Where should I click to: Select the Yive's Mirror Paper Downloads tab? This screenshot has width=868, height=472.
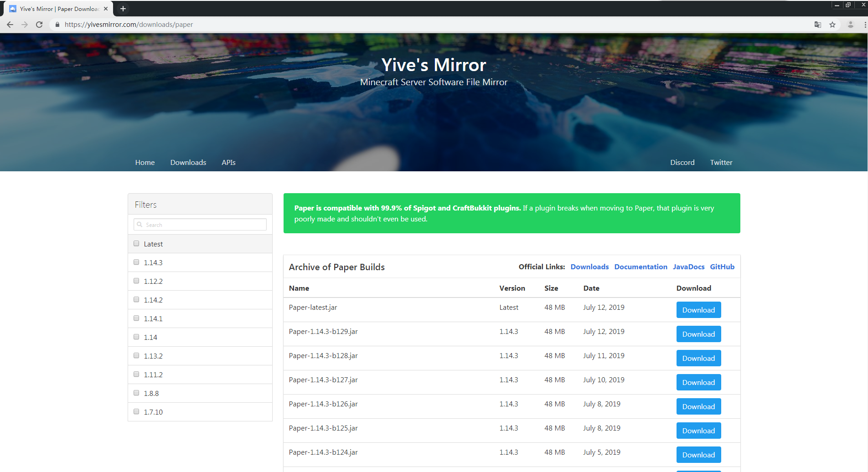coord(59,9)
